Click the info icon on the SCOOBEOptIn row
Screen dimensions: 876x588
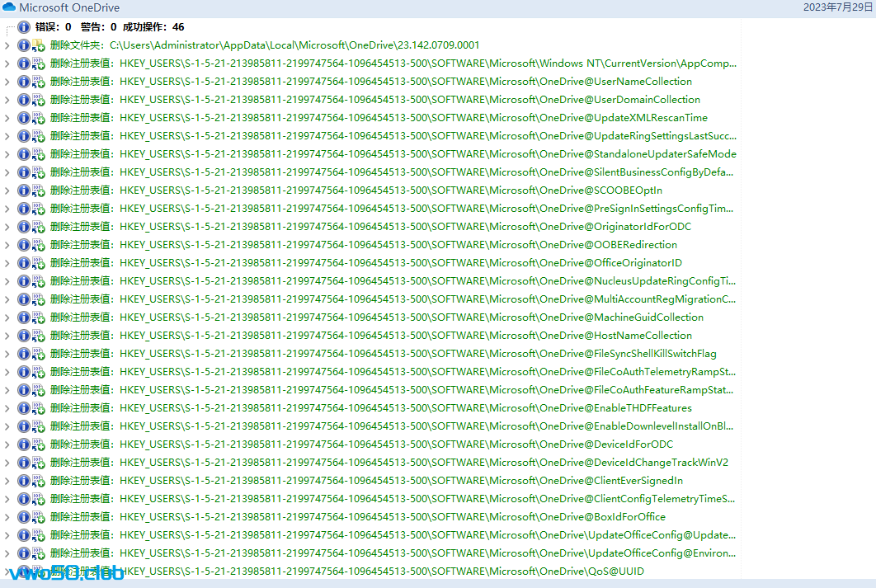click(24, 191)
